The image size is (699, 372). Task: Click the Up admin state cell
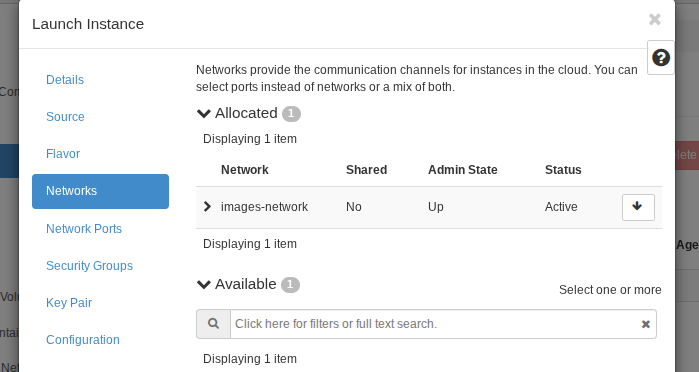[x=436, y=207]
